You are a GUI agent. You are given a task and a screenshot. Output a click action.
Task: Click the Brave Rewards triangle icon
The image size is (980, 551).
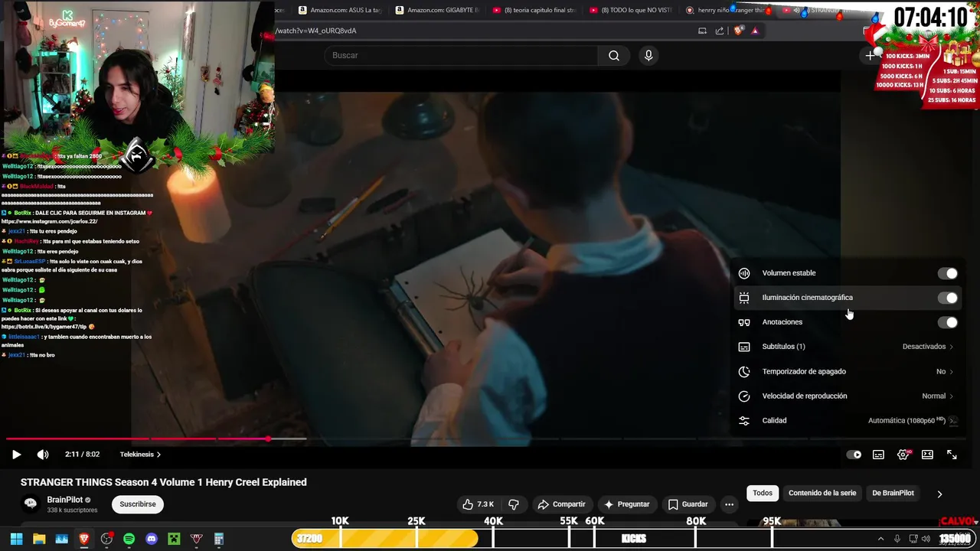[x=755, y=31]
